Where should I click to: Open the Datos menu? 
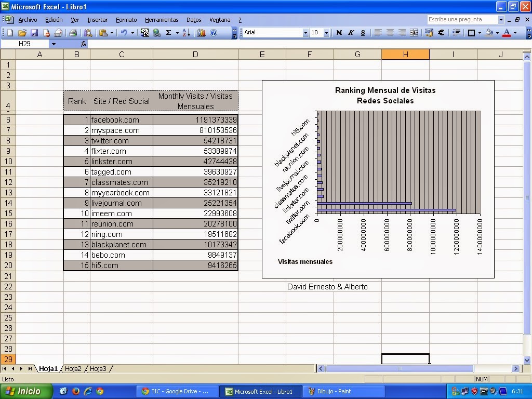[x=194, y=20]
